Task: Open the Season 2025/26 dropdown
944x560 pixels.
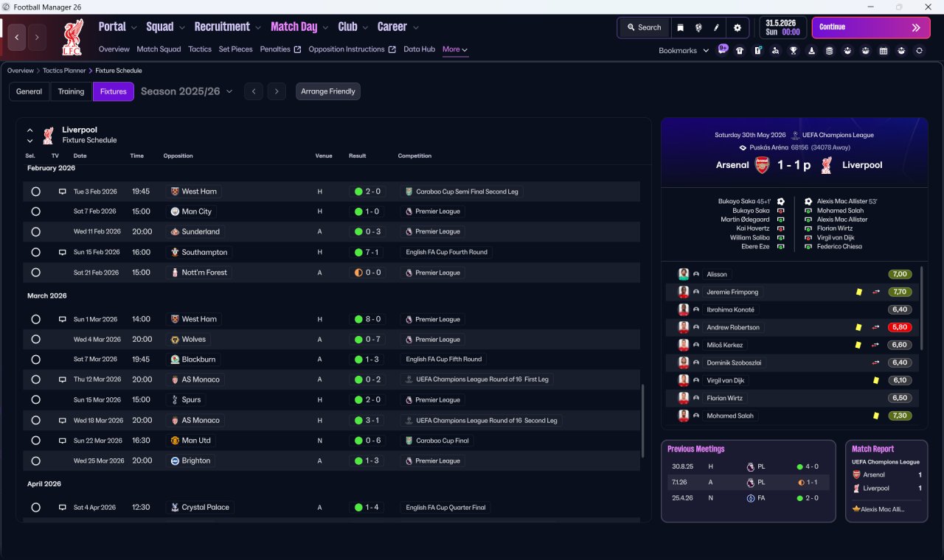Action: pos(187,91)
